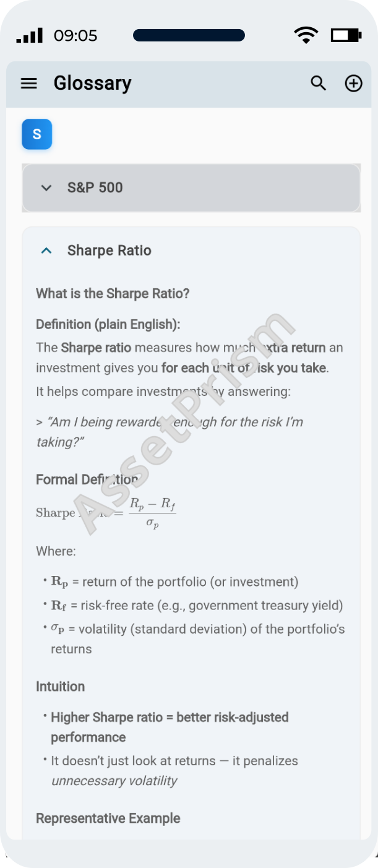Tap the "Intuition" section heading

[60, 687]
